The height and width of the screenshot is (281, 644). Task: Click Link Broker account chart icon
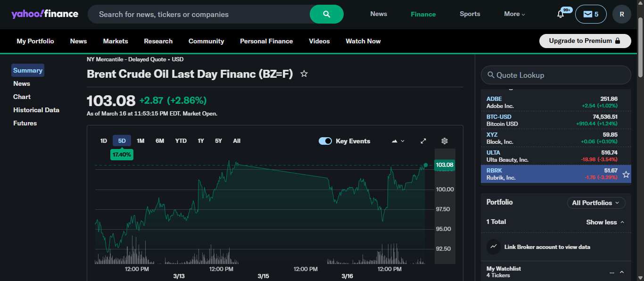pos(494,247)
